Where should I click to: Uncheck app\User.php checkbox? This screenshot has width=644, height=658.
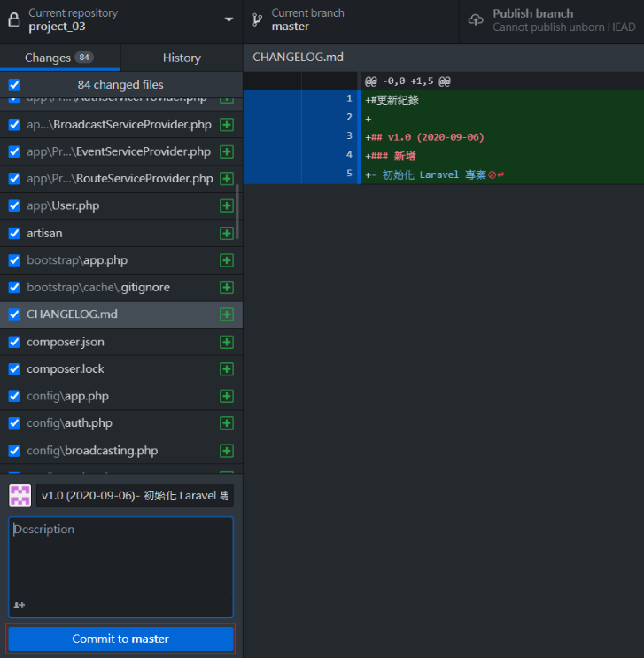click(x=15, y=205)
